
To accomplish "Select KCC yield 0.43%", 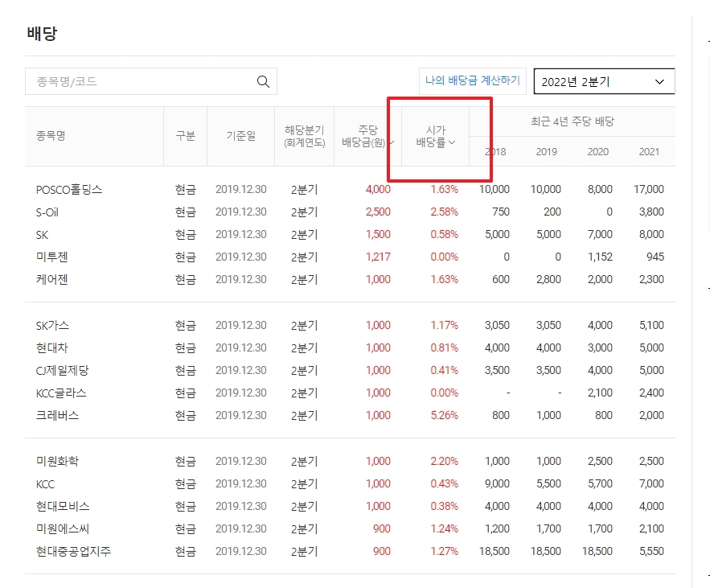I will (444, 483).
